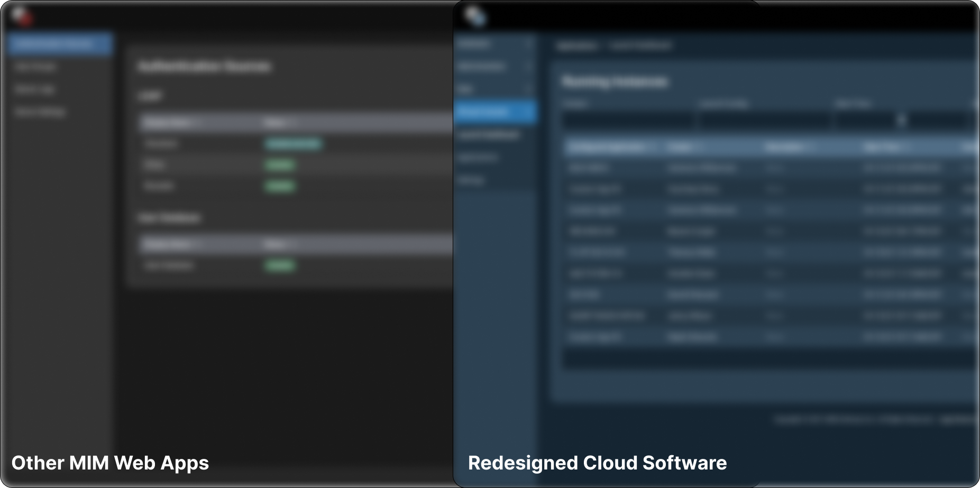Expand the third section in the right app sidebar
Image resolution: width=980 pixels, height=488 pixels.
494,89
